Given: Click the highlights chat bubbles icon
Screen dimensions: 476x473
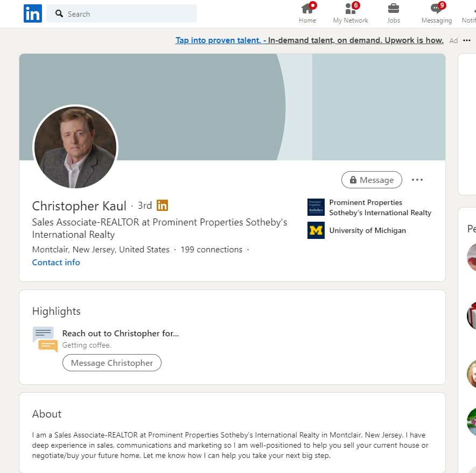Looking at the screenshot, I should click(45, 339).
